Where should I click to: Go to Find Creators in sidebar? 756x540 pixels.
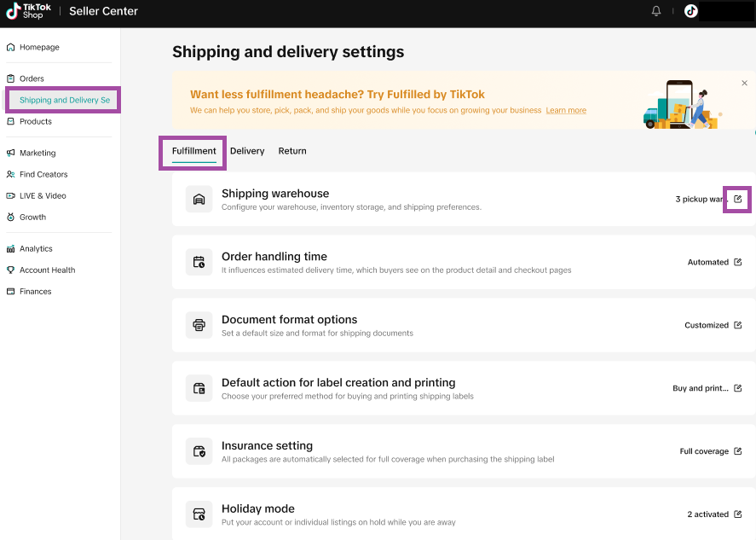[43, 174]
